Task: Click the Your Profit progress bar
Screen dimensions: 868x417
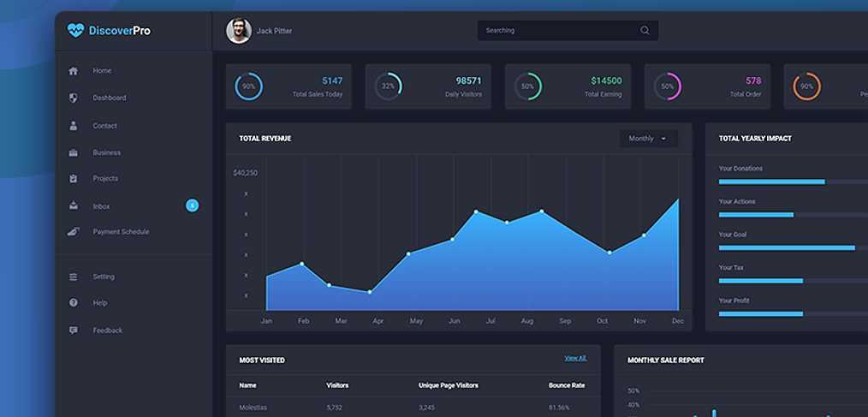Action: pos(794,314)
